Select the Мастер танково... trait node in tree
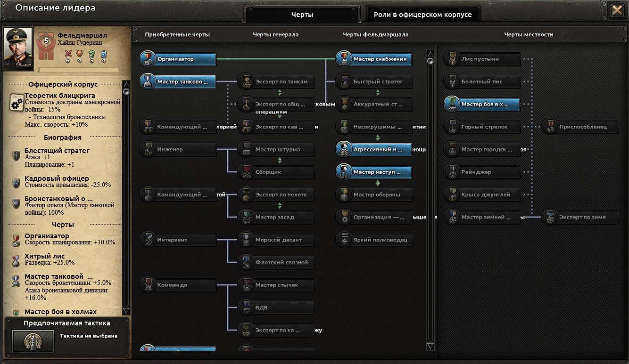 (178, 81)
